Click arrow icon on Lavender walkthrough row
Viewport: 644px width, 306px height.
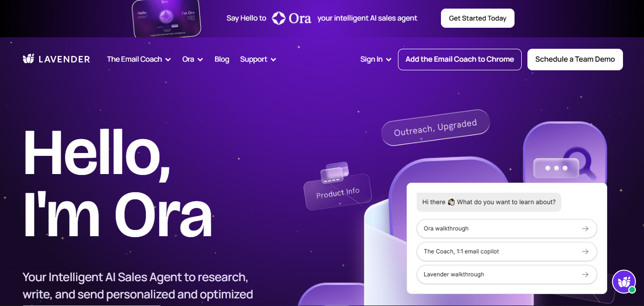(x=585, y=274)
